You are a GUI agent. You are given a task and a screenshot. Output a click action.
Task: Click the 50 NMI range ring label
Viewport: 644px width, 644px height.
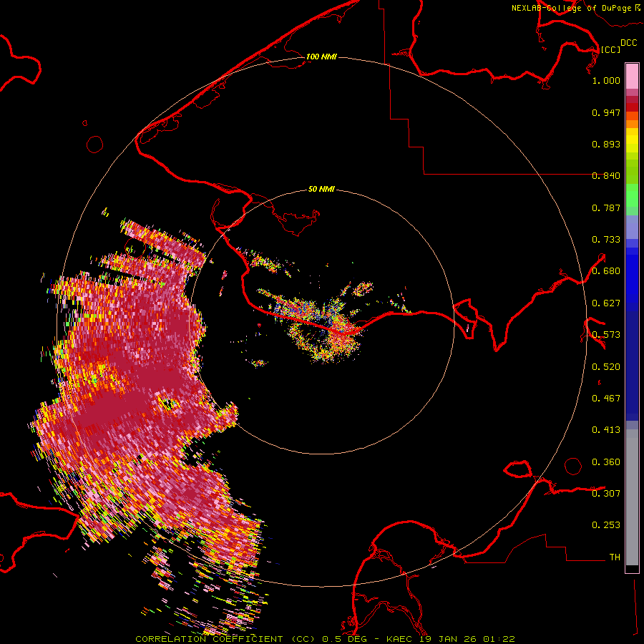tap(321, 189)
